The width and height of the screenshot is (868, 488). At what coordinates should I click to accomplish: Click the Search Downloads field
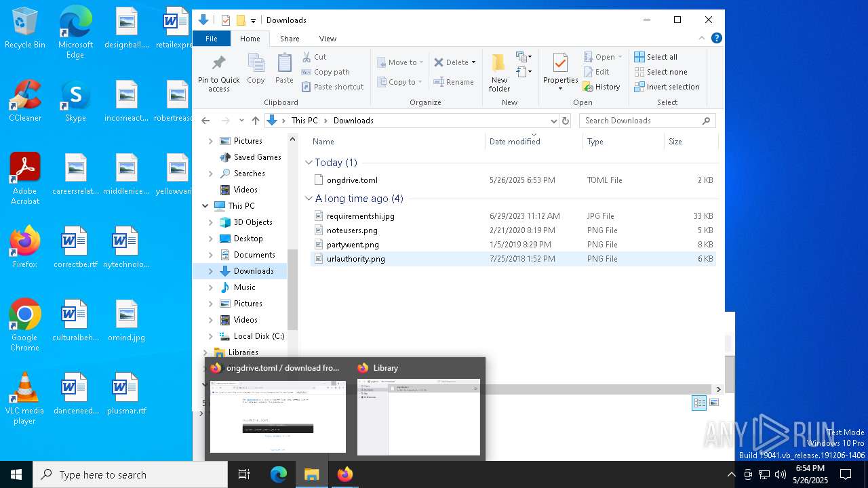[x=647, y=121]
